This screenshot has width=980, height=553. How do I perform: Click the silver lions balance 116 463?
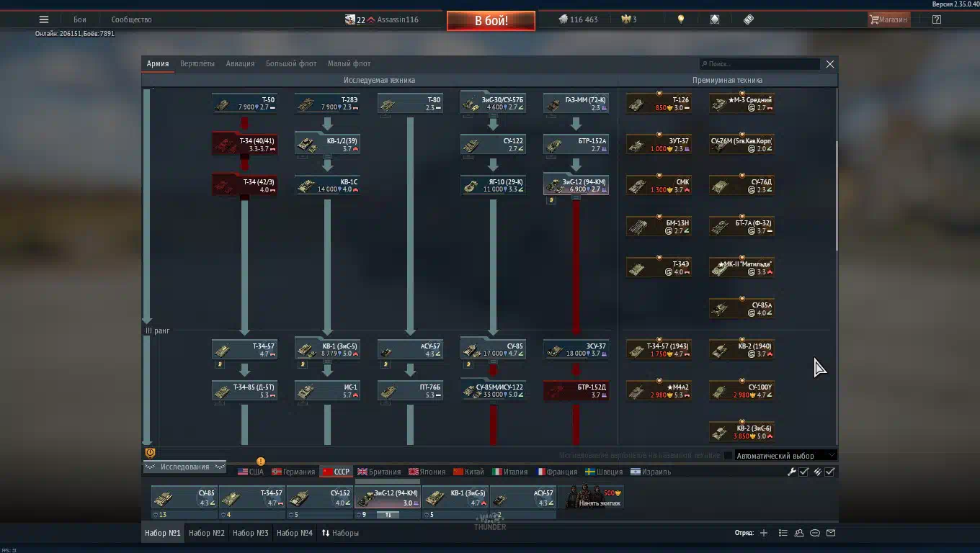578,20
